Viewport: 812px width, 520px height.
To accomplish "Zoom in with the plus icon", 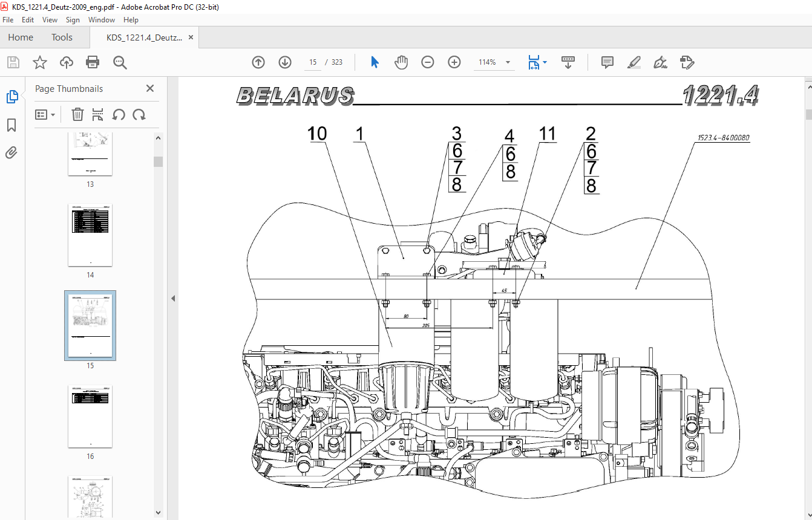I will point(454,62).
